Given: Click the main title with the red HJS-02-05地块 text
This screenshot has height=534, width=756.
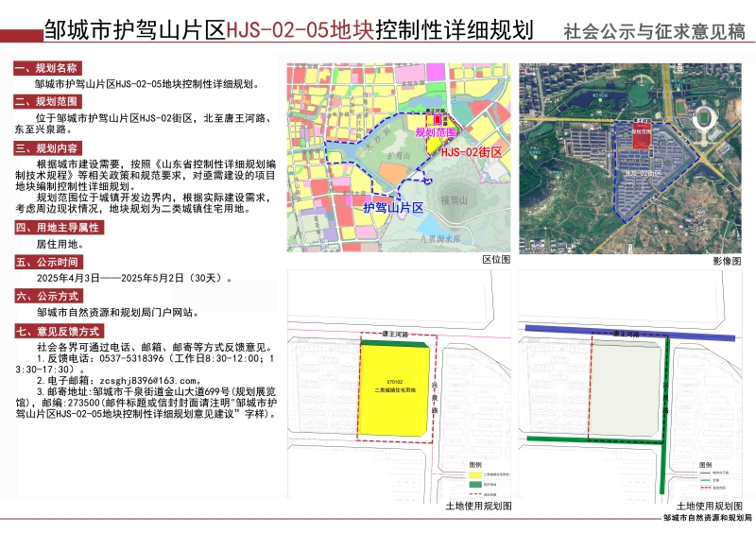Looking at the screenshot, I should (x=288, y=30).
